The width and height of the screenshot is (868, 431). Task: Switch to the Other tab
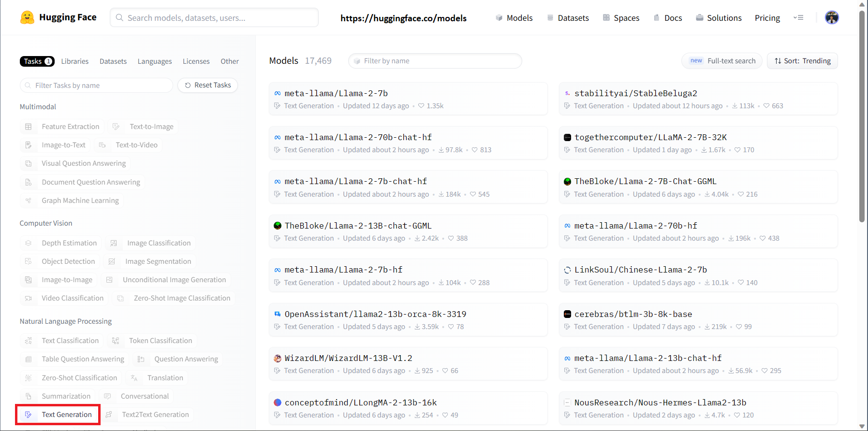[230, 61]
